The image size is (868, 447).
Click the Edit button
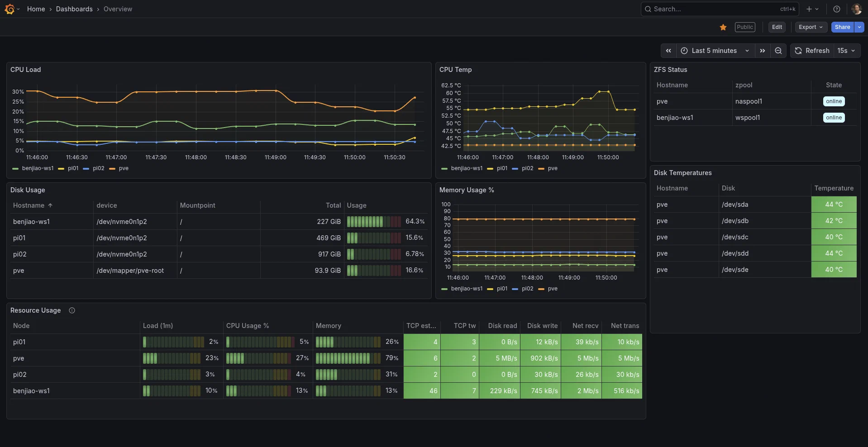click(777, 27)
